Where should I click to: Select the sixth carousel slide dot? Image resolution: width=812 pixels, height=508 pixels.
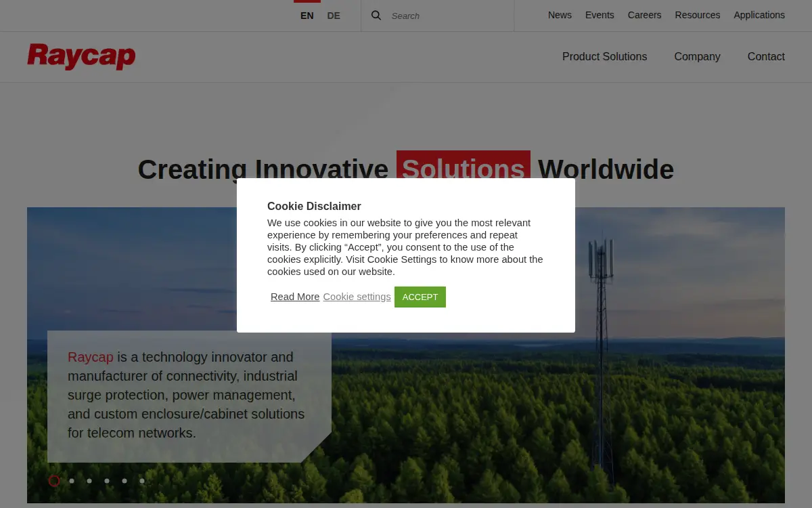click(x=142, y=481)
